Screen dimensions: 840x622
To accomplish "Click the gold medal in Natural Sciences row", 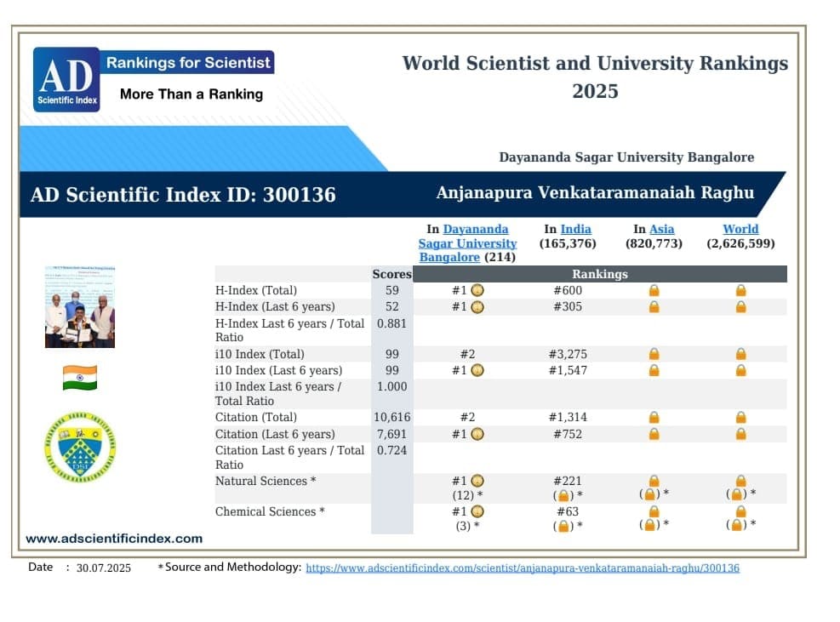I will (477, 482).
